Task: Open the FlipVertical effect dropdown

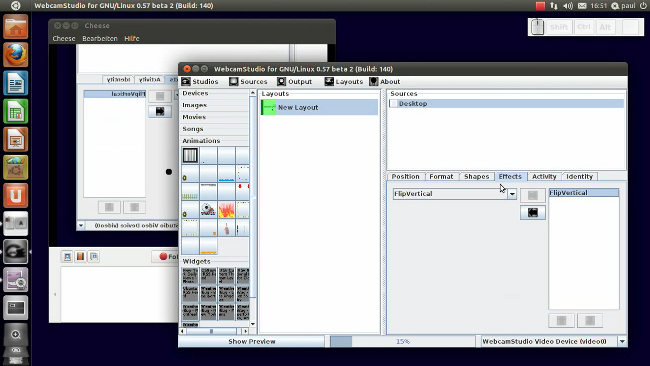Action: (x=512, y=194)
